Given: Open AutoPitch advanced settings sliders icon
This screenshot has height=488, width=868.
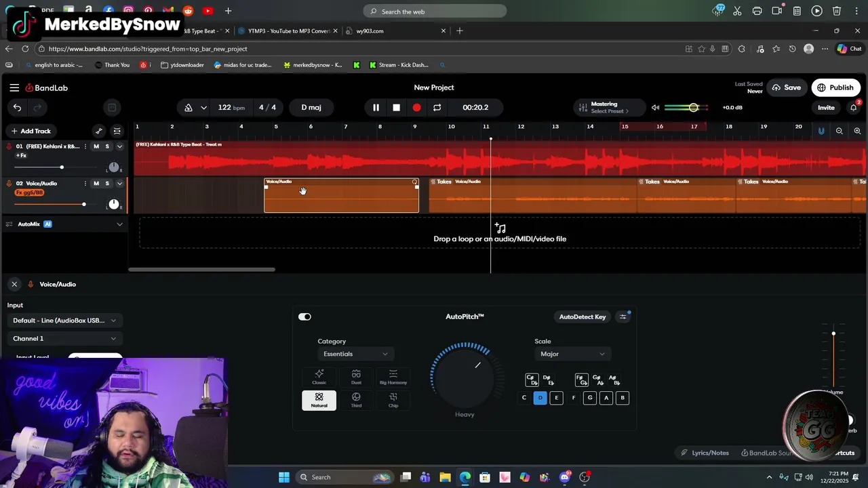Looking at the screenshot, I should (623, 317).
